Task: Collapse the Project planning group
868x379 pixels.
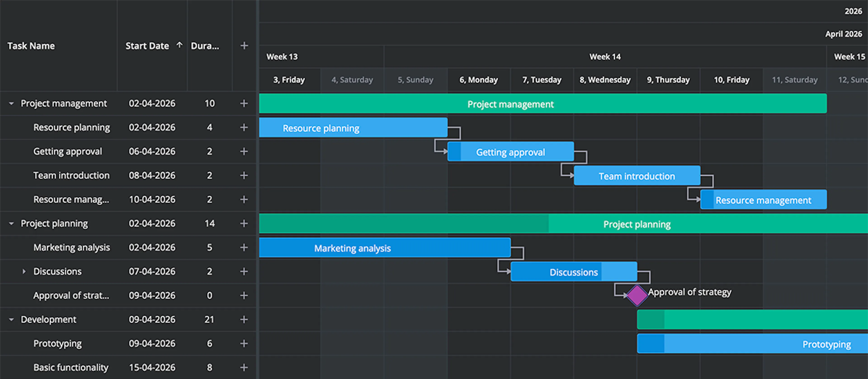Action: (x=12, y=223)
